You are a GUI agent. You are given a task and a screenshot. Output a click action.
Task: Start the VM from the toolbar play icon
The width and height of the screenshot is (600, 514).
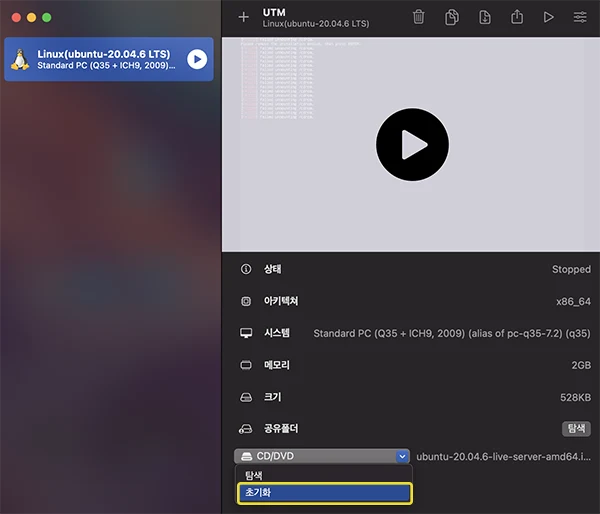[x=549, y=17]
